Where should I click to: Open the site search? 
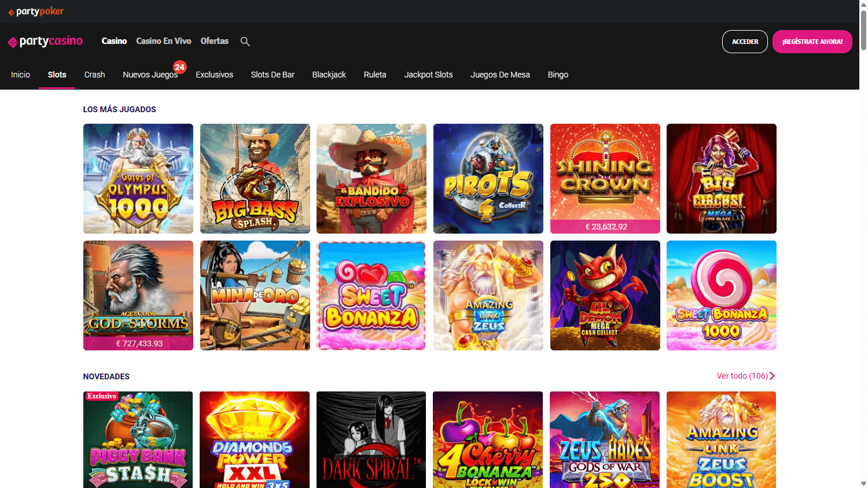coord(245,41)
